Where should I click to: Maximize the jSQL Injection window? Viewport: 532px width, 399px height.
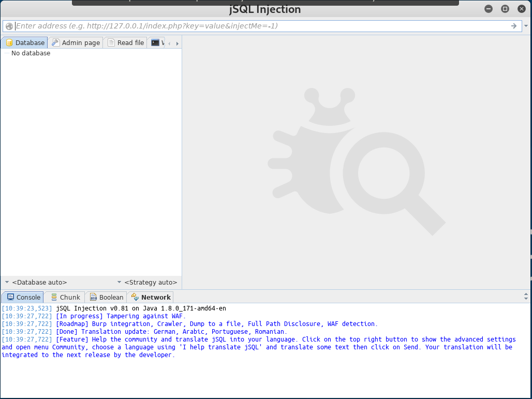tap(505, 9)
